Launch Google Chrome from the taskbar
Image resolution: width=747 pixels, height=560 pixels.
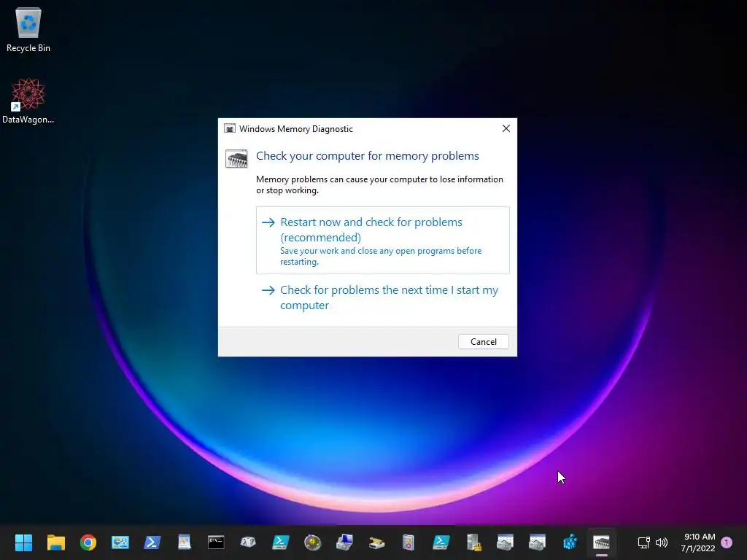click(x=88, y=542)
